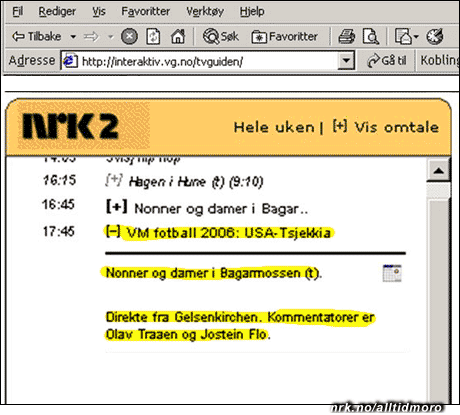Open print preview icon
Image resolution: width=460 pixels, height=415 pixels.
(371, 36)
